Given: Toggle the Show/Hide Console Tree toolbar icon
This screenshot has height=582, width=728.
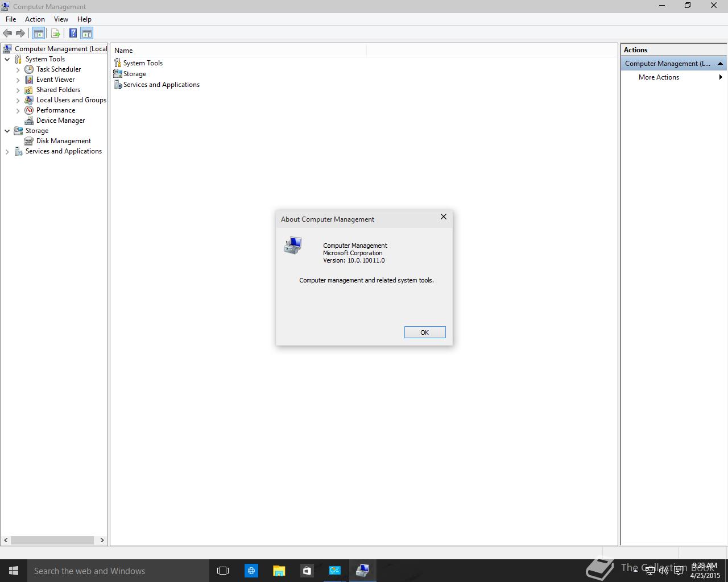Looking at the screenshot, I should [38, 34].
